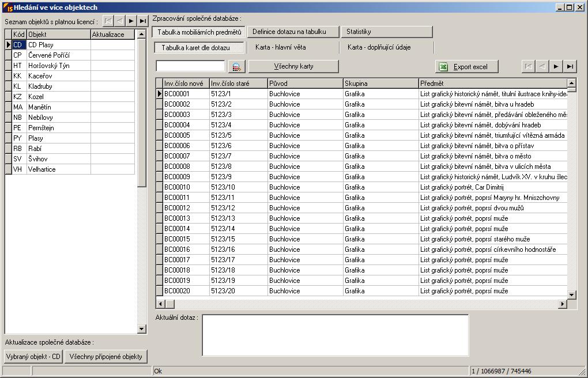
Task: Go to next card in table navigator
Action: pyautogui.click(x=556, y=66)
